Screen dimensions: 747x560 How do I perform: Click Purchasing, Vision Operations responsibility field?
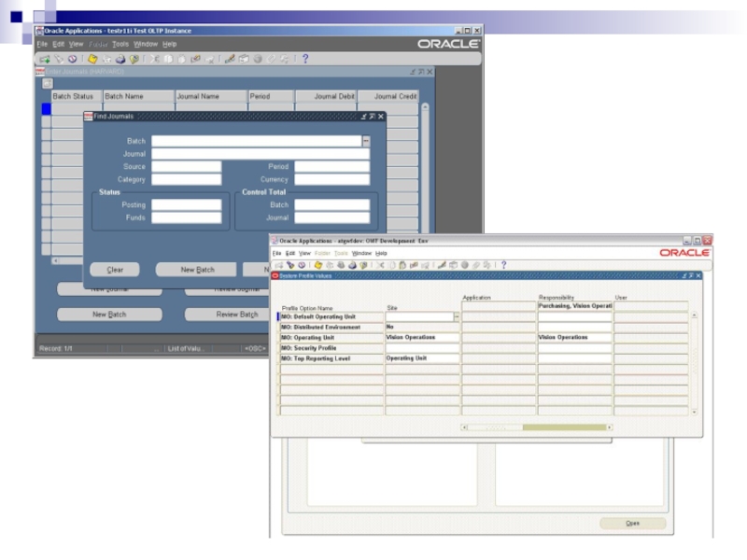(575, 306)
